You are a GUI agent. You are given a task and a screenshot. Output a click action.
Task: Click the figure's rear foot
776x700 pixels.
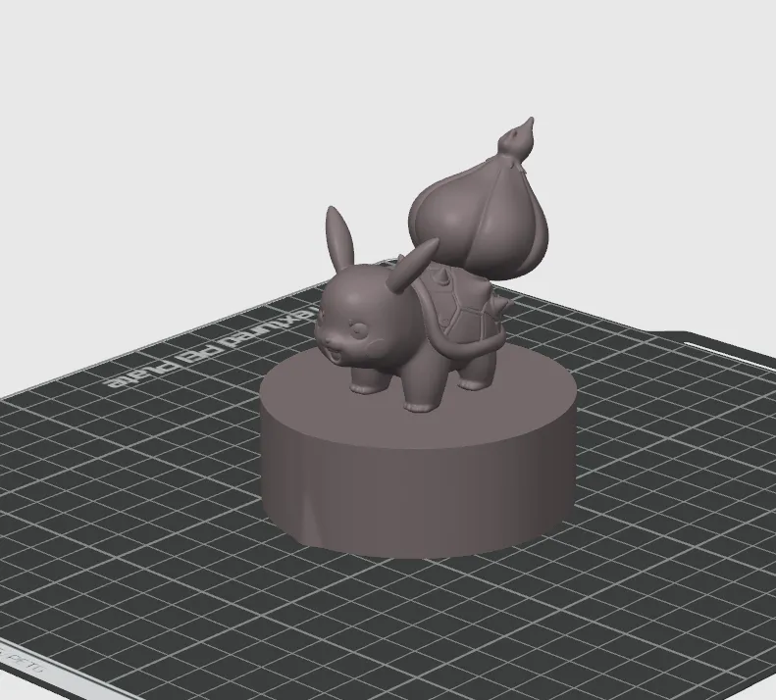tap(474, 383)
